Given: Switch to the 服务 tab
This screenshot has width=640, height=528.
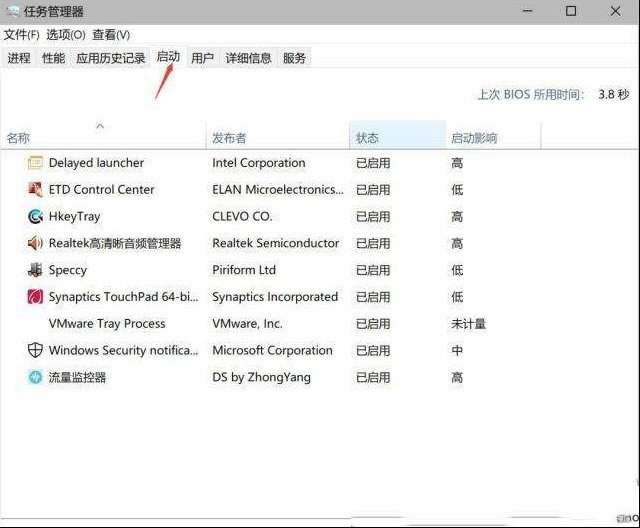Looking at the screenshot, I should click(x=294, y=58).
